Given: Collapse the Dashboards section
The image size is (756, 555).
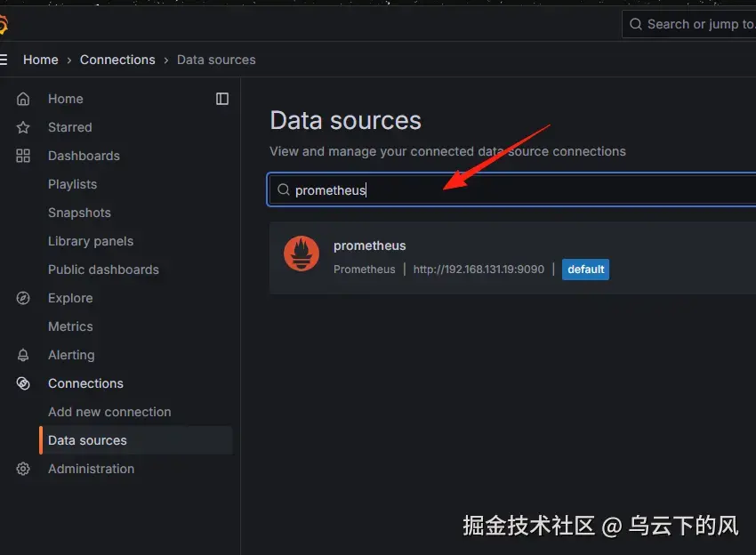Looking at the screenshot, I should point(84,155).
